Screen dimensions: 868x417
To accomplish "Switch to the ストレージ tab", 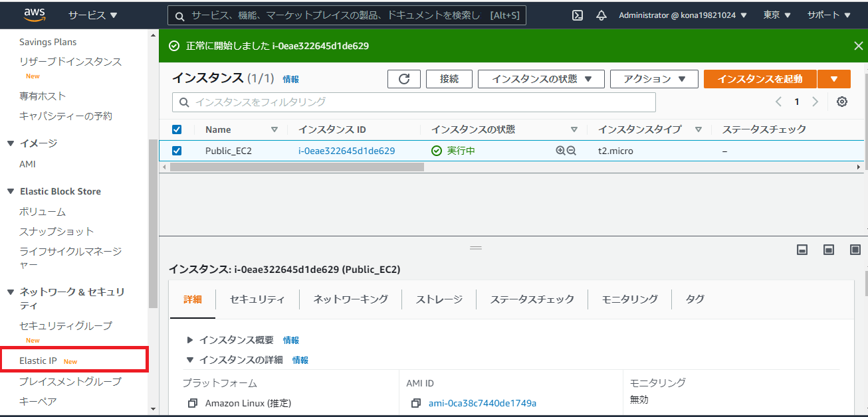I will point(439,299).
